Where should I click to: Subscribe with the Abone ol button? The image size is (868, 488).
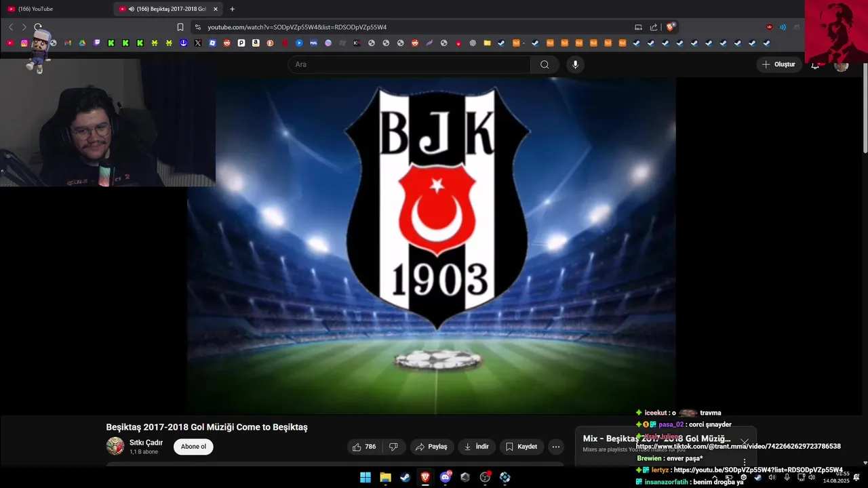[x=193, y=447]
